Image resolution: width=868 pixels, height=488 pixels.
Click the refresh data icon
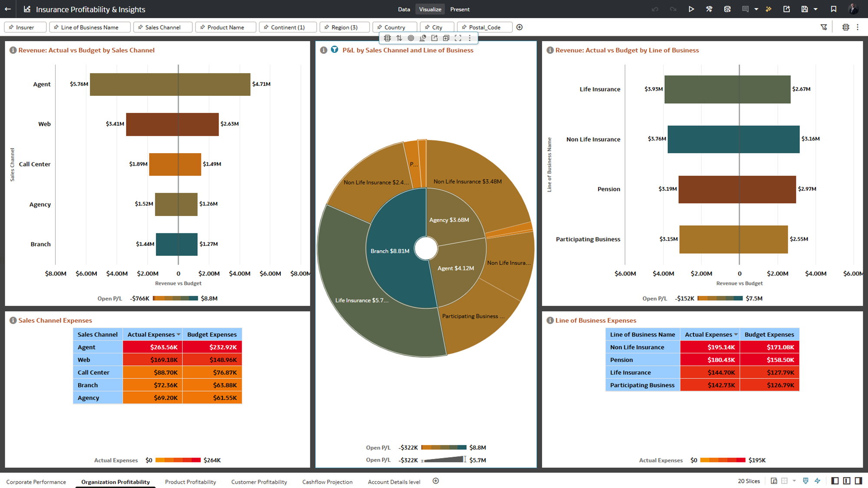pyautogui.click(x=727, y=9)
